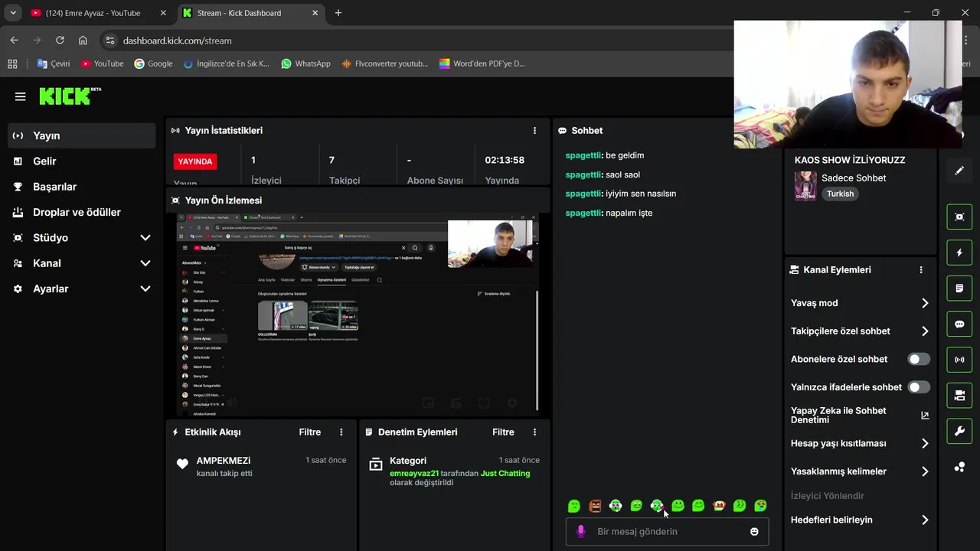Toggle Yalnızca ifadelerle sohbet switch

click(919, 387)
